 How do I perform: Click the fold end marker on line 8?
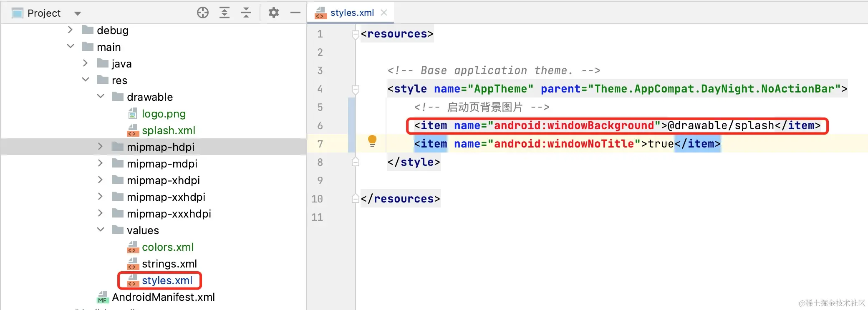[355, 162]
